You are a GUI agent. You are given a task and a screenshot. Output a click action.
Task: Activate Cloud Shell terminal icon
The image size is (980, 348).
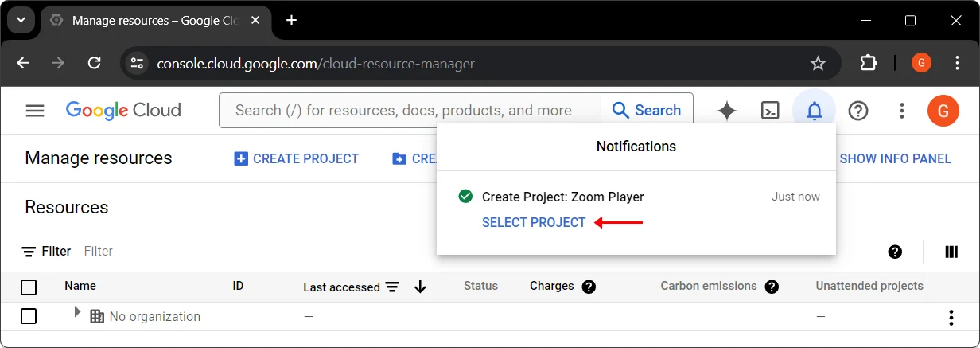pos(770,111)
